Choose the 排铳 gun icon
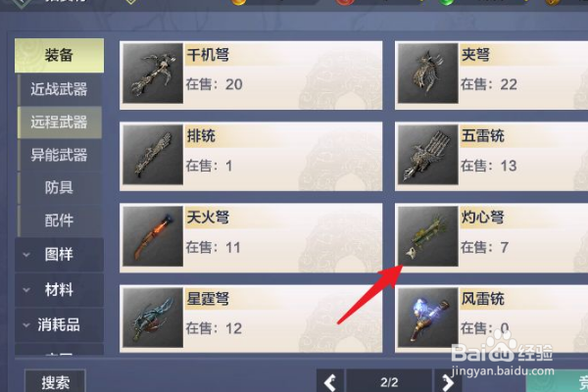Screen dimensions: 588x392 click(153, 155)
